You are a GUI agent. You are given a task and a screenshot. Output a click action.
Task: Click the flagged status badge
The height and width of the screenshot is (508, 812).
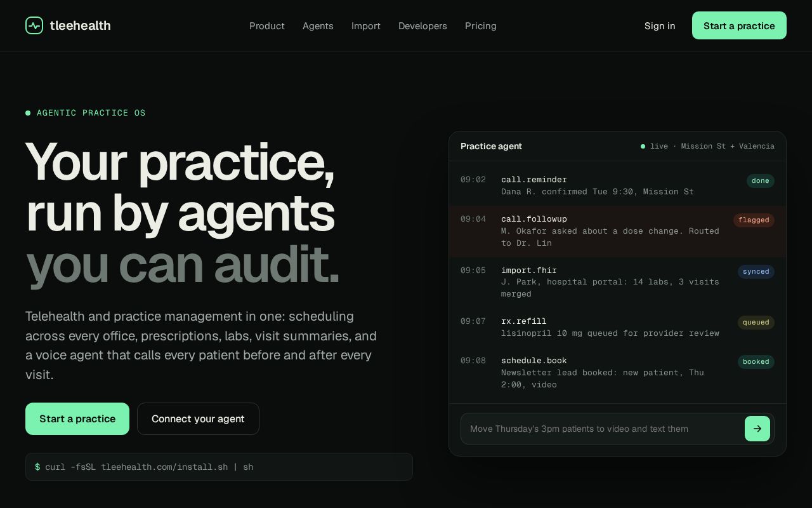pos(754,220)
